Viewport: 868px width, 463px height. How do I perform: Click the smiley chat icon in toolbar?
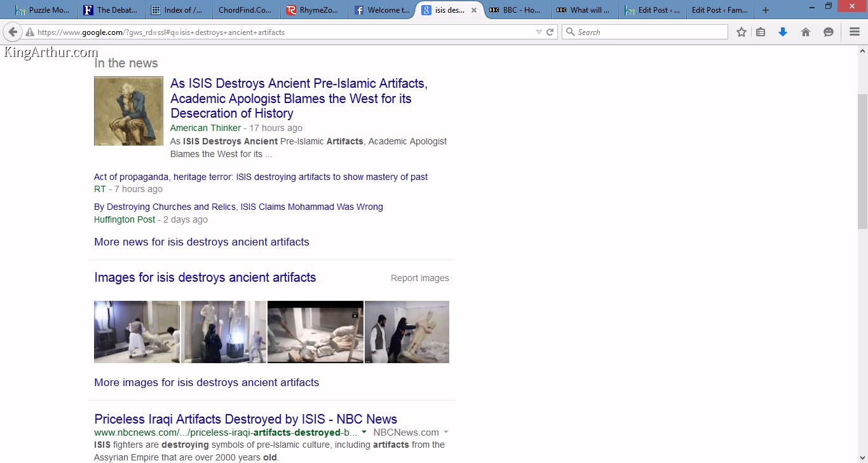828,32
